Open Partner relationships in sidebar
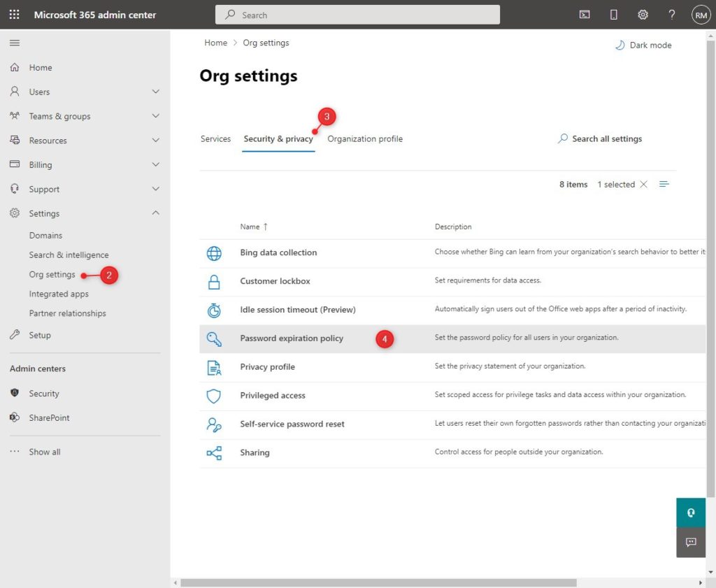 [x=68, y=313]
